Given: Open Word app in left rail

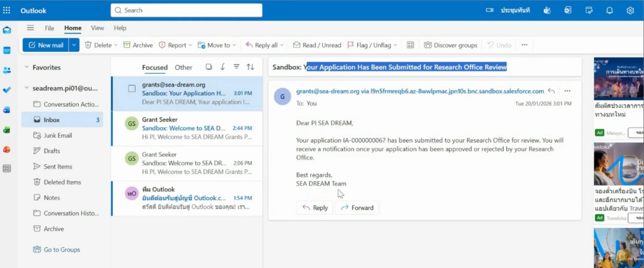Looking at the screenshot, I should click(7, 109).
